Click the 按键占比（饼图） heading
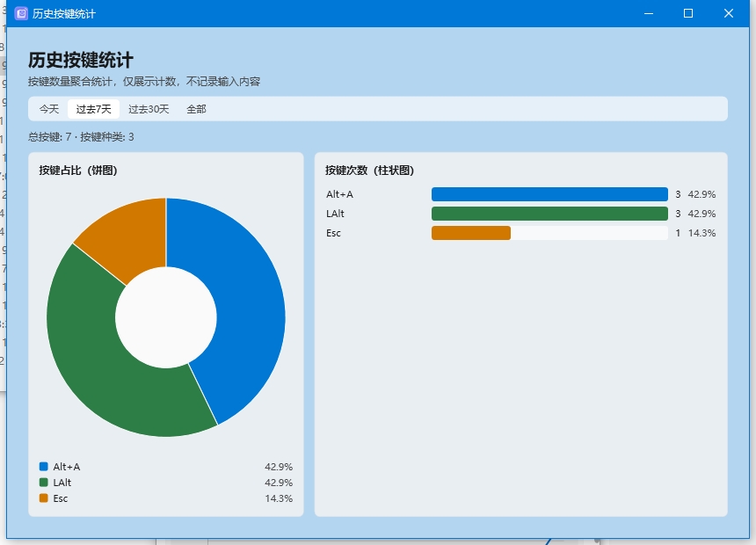Screen dimensions: 756x545 pyautogui.click(x=78, y=171)
